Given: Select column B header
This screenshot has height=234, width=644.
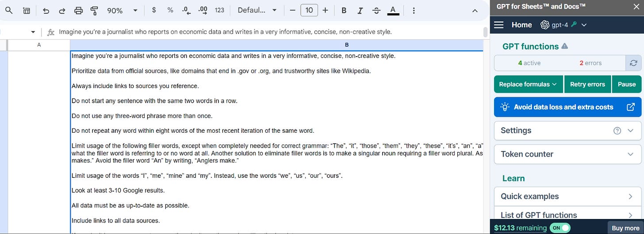Looking at the screenshot, I should pos(347,45).
